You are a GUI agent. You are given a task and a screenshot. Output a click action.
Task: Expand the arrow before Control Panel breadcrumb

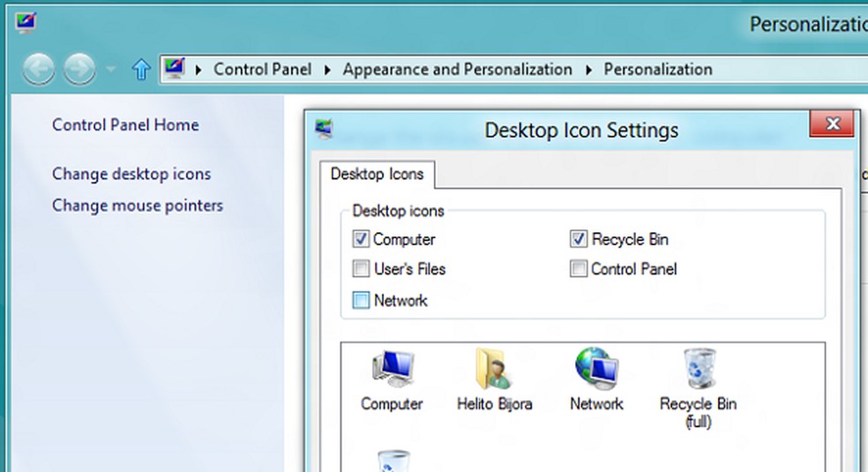tap(198, 70)
